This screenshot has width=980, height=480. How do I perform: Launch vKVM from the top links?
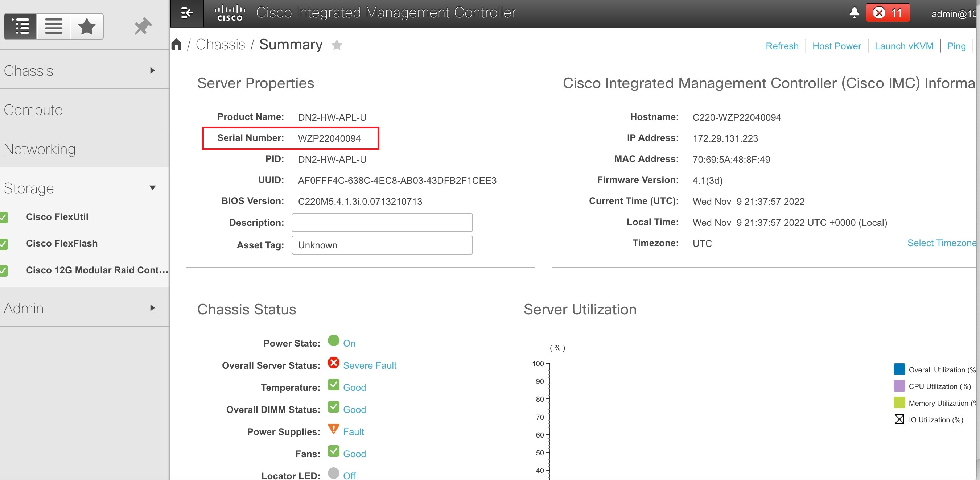[904, 46]
